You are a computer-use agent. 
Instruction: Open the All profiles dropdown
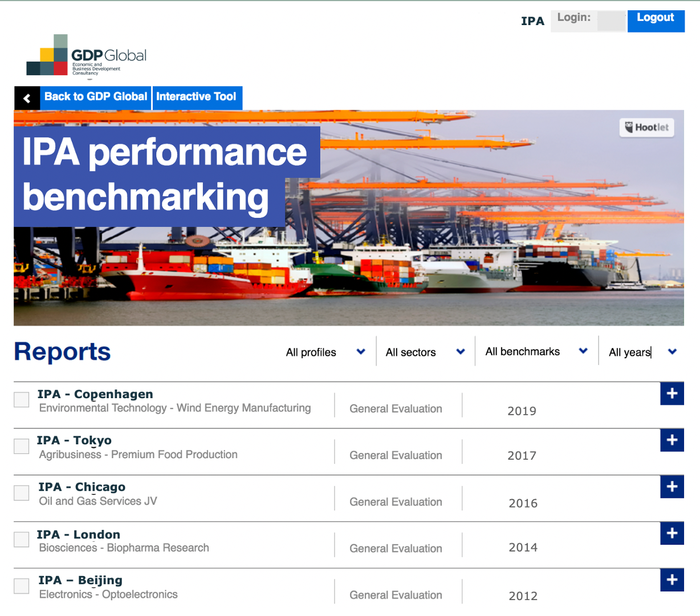tap(325, 352)
